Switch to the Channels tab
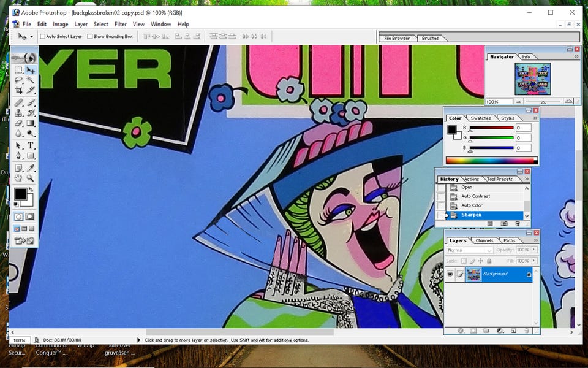Screen dimensions: 588x368 pos(484,240)
